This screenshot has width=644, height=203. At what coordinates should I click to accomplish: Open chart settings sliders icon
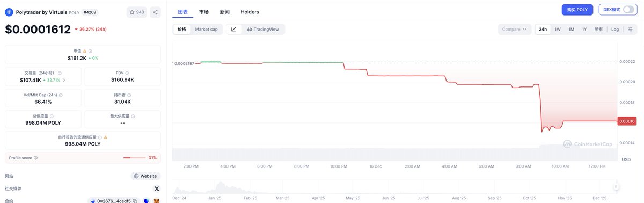[x=630, y=29]
